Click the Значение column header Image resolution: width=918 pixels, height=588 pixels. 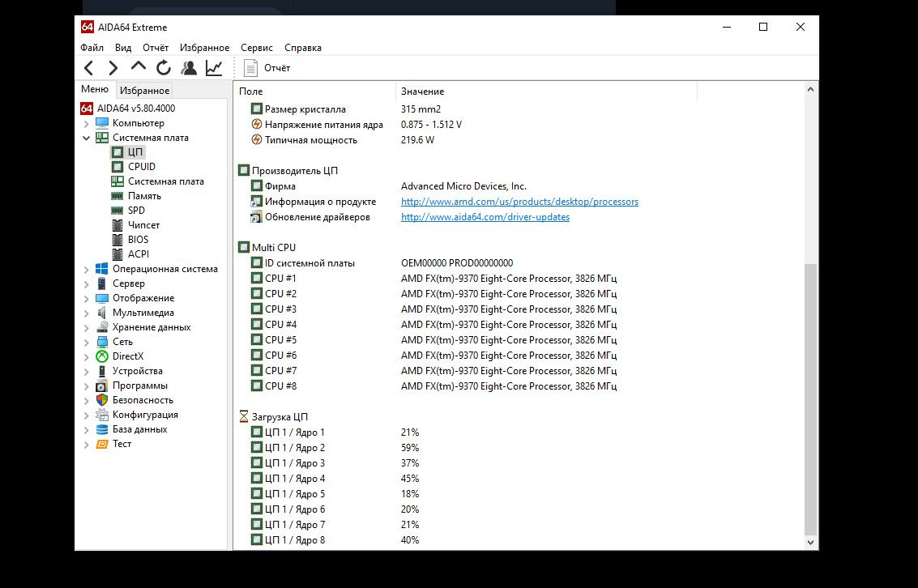point(422,92)
